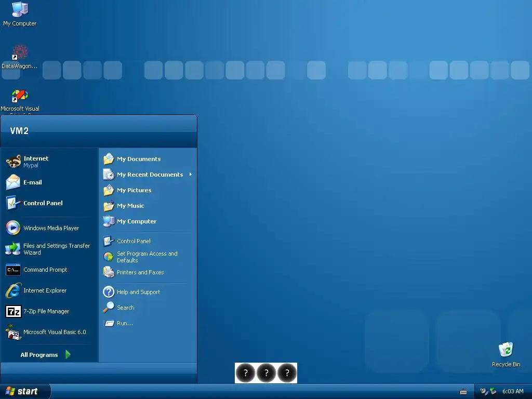Image resolution: width=532 pixels, height=399 pixels.
Task: Open the Printers and Faxes icon
Action: [109, 272]
